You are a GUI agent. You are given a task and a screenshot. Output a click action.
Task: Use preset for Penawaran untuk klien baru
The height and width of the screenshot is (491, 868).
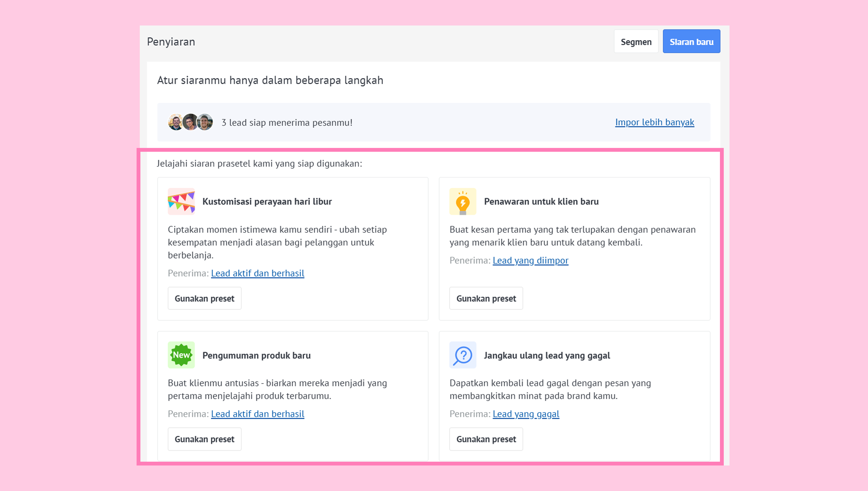tap(486, 298)
